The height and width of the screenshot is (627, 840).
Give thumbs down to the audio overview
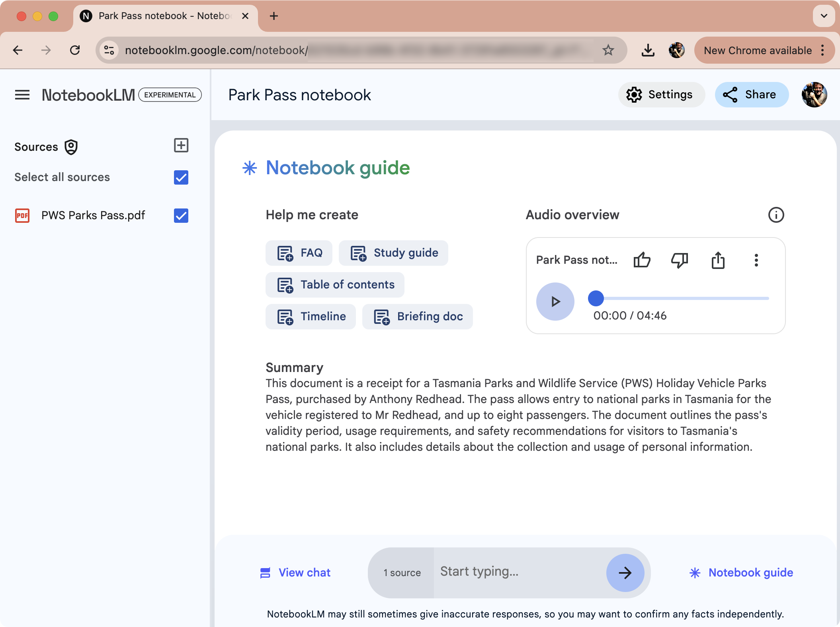[x=679, y=260]
